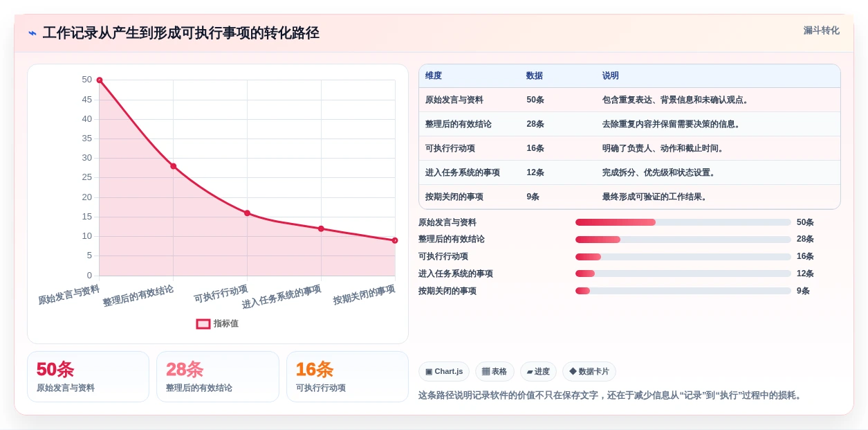Click the x-axis label 原始发言与资料
Viewport: 868px width, 430px height.
(x=69, y=294)
